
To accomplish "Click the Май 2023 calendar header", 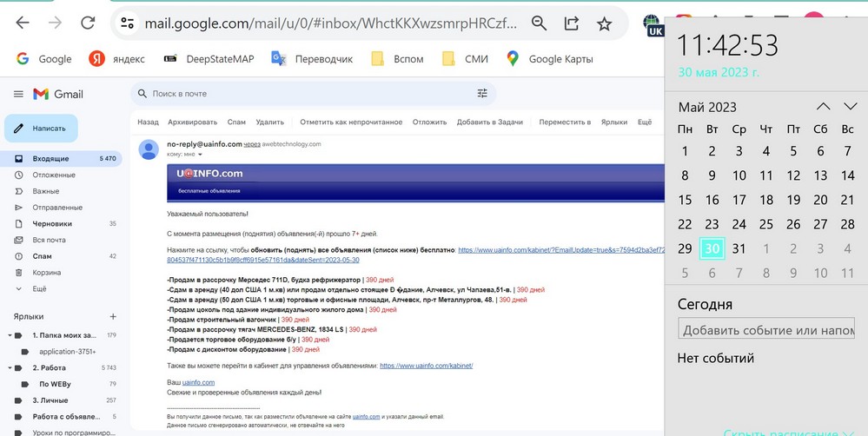I will [707, 107].
